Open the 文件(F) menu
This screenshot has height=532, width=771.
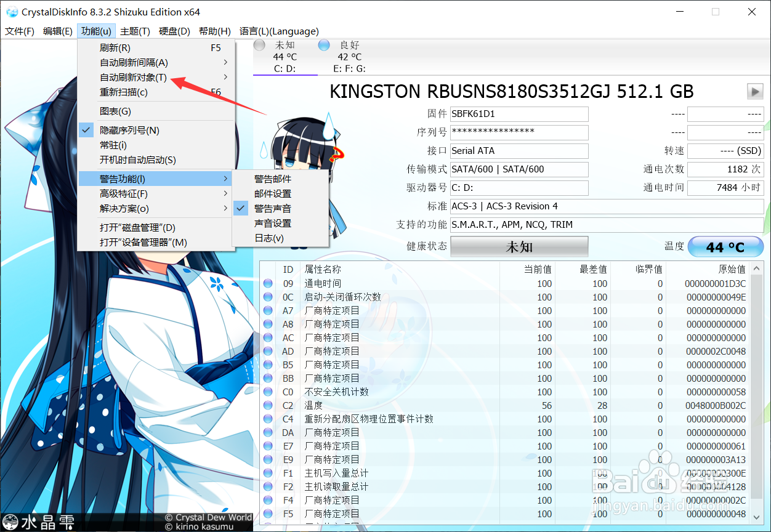(20, 31)
